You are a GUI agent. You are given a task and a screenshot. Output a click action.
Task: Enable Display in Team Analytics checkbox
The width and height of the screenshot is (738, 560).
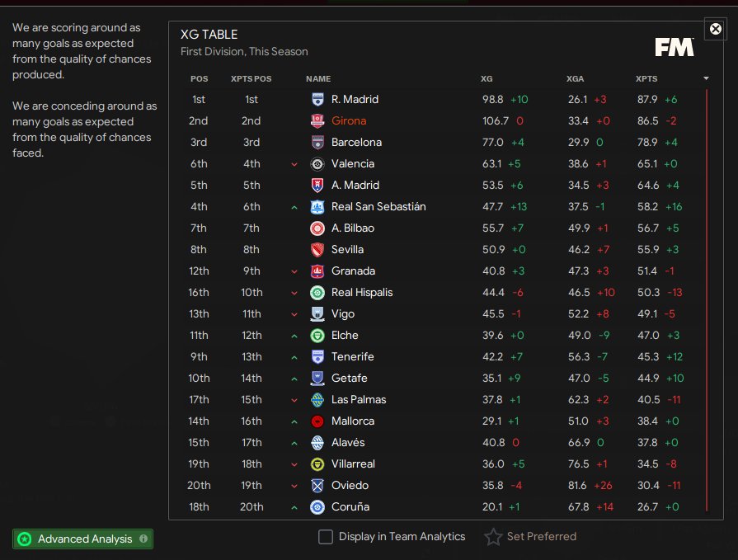pos(326,537)
